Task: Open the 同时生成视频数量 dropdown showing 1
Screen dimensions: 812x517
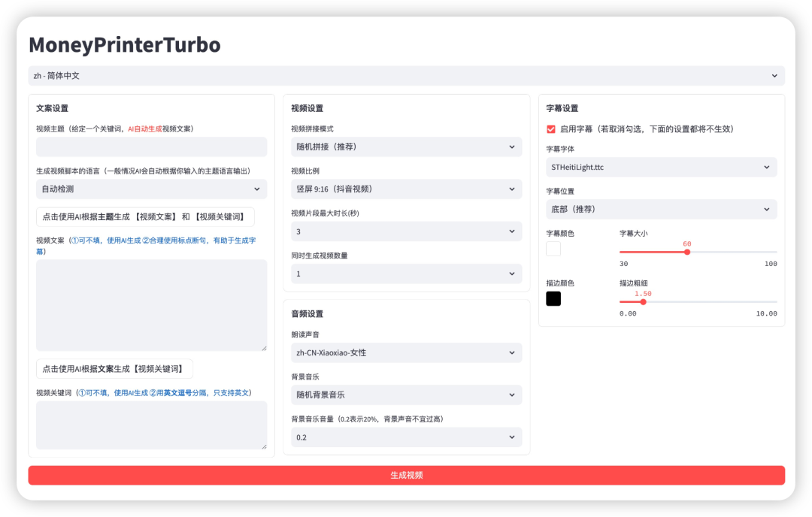Action: tap(406, 274)
